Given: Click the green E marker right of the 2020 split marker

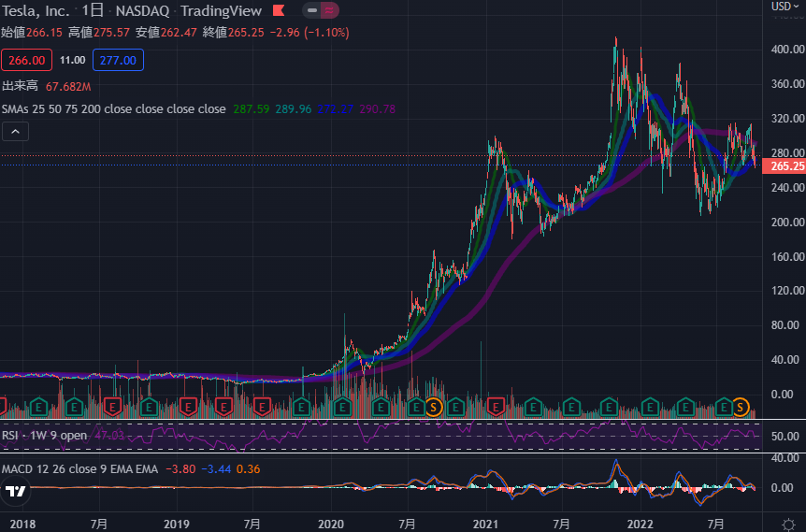Looking at the screenshot, I should pyautogui.click(x=455, y=408).
